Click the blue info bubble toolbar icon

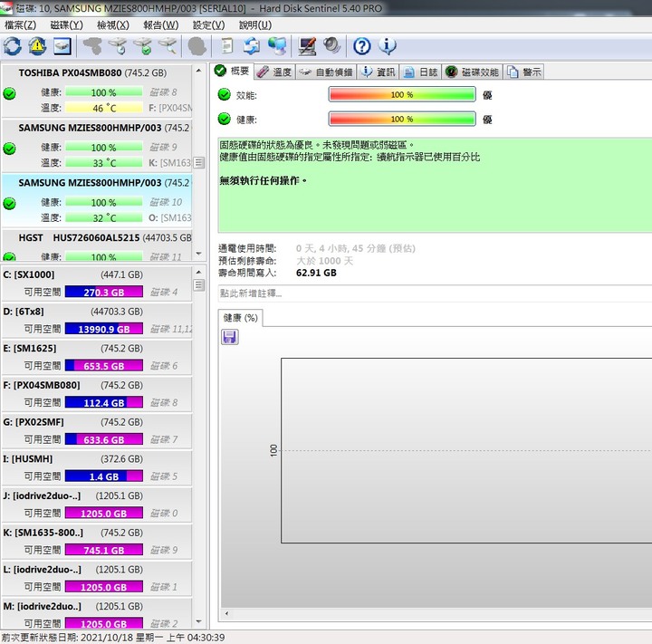[x=388, y=46]
